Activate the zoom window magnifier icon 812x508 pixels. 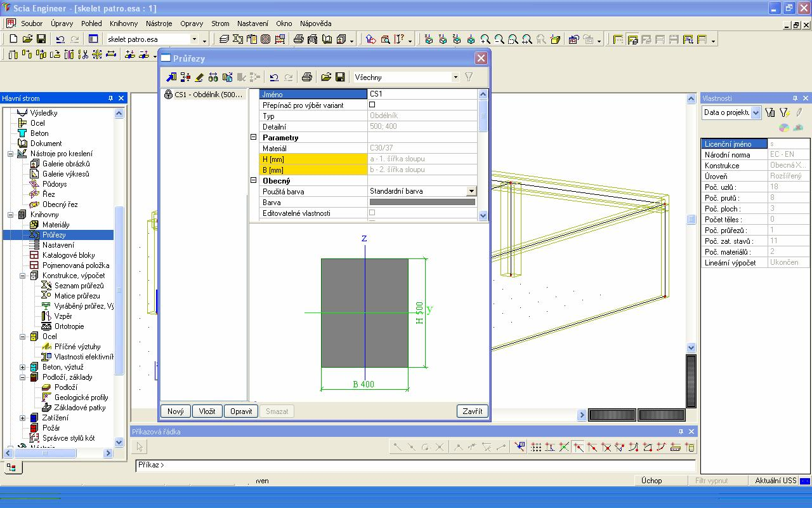point(513,39)
